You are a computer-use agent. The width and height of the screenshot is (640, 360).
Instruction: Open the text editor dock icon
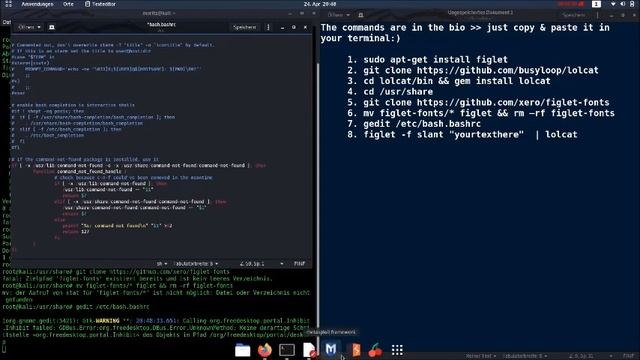[x=309, y=350]
